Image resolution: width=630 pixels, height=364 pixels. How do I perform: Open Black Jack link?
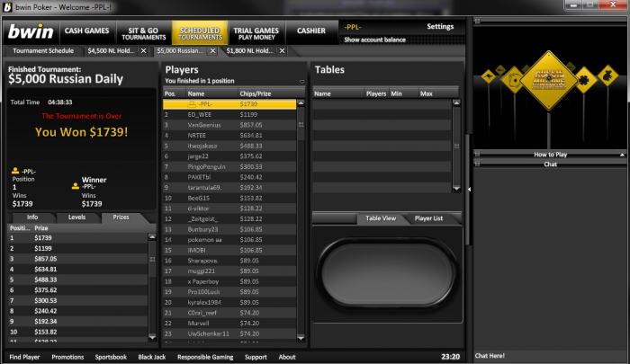(x=152, y=357)
